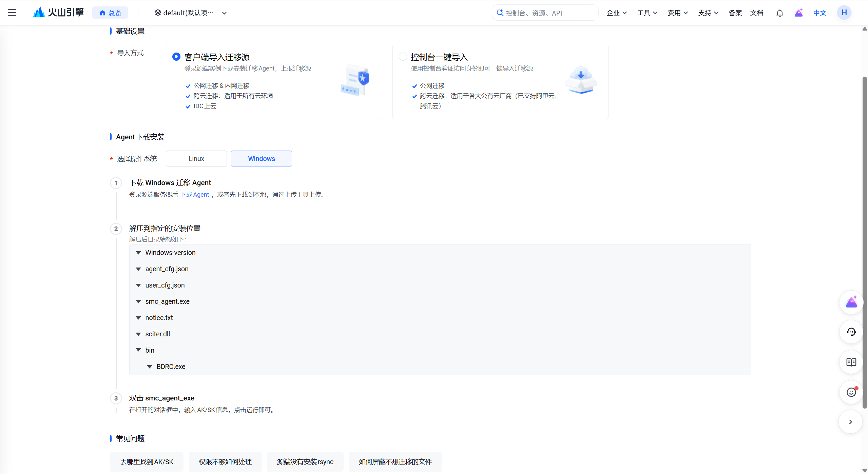Open the floating AI assistant button
This screenshot has height=474, width=868.
(x=851, y=302)
